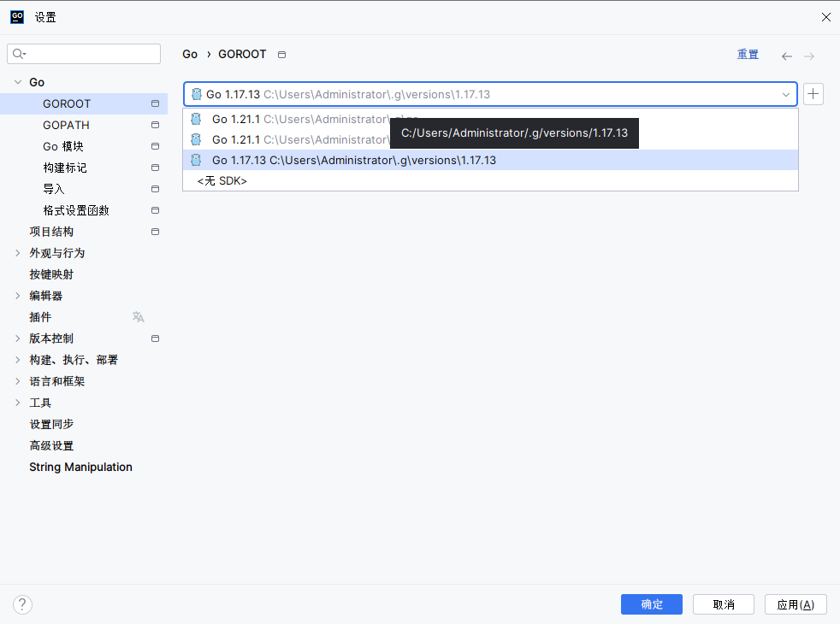
Task: Click the back arrow navigation icon
Action: pyautogui.click(x=787, y=56)
